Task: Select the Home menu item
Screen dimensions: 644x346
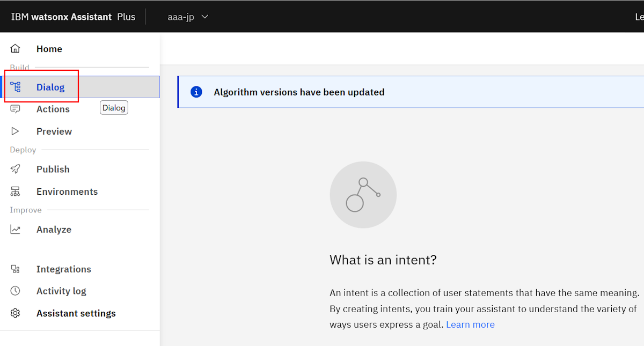Action: click(49, 49)
